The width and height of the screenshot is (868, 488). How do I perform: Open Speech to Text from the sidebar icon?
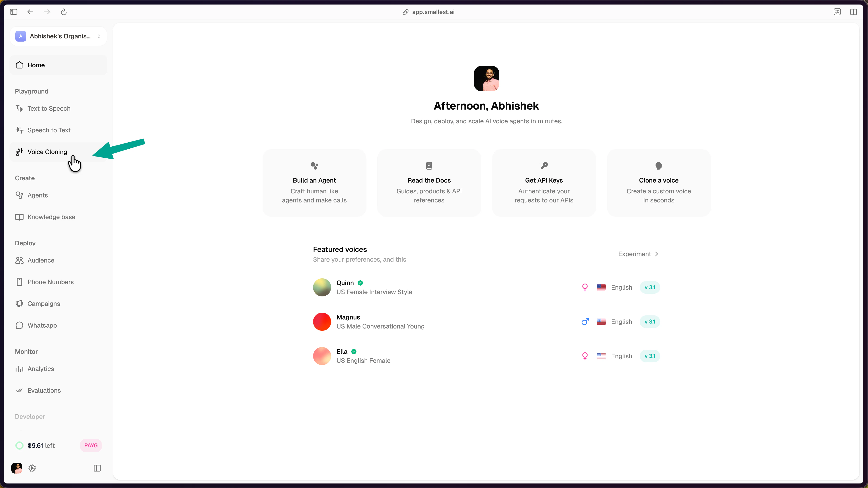pos(19,130)
